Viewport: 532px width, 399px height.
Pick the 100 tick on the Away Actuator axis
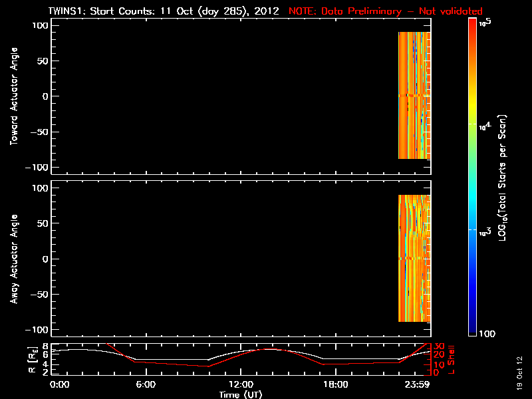point(40,188)
